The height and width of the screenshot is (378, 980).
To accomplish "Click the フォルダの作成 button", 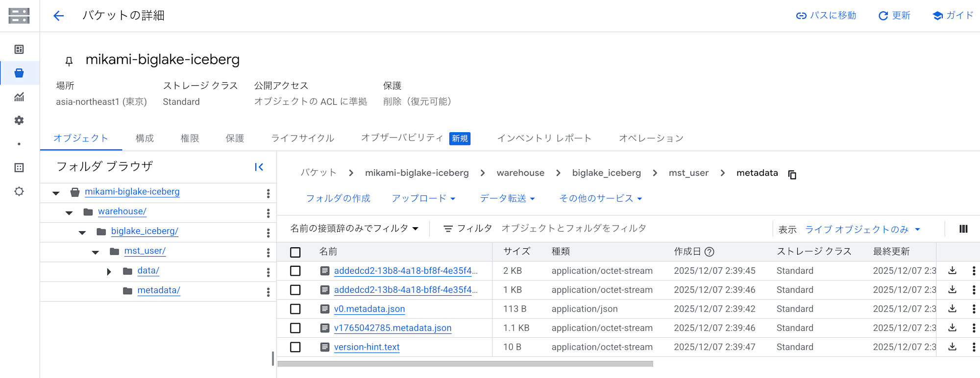I will [338, 198].
